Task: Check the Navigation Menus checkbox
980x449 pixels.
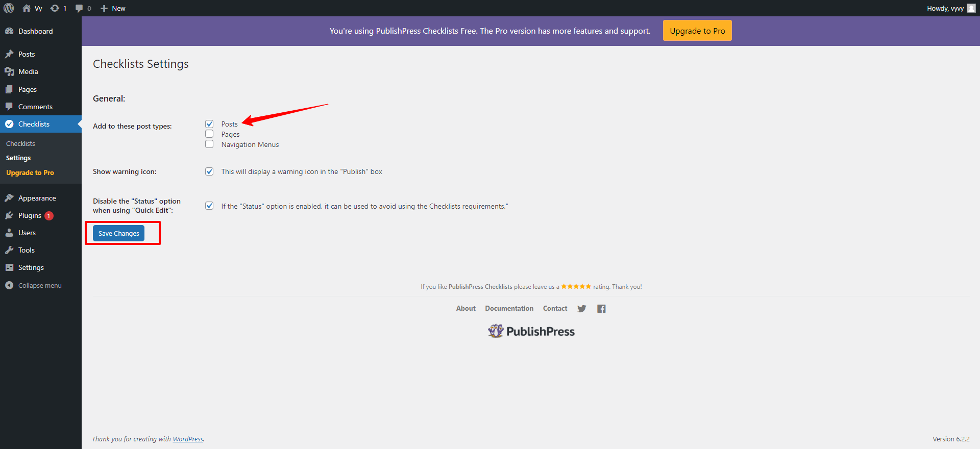Action: 209,144
